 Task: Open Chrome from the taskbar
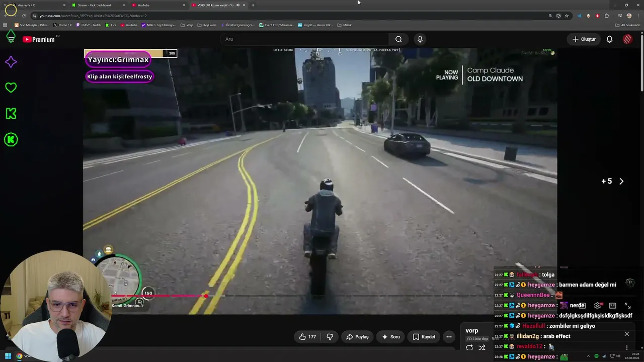click(19, 356)
